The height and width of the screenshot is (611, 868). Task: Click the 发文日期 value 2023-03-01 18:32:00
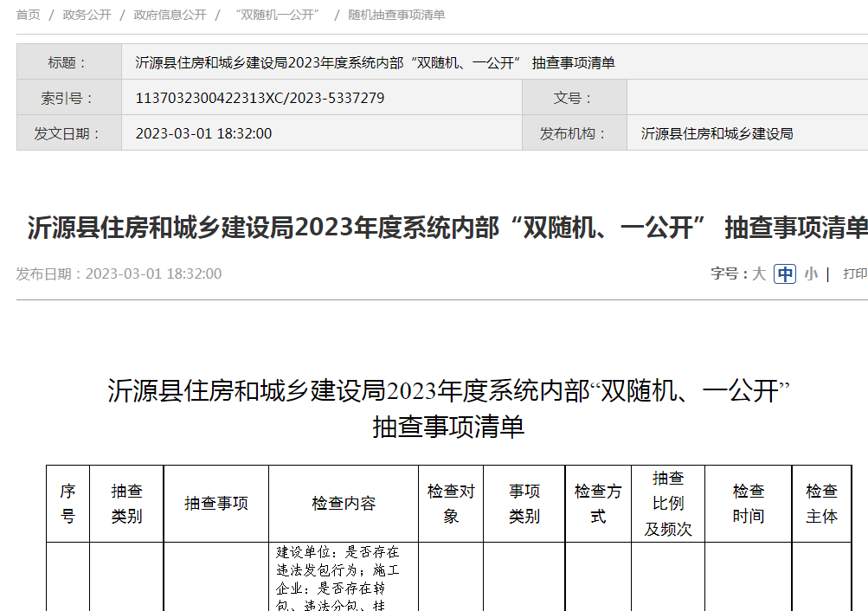pos(203,133)
